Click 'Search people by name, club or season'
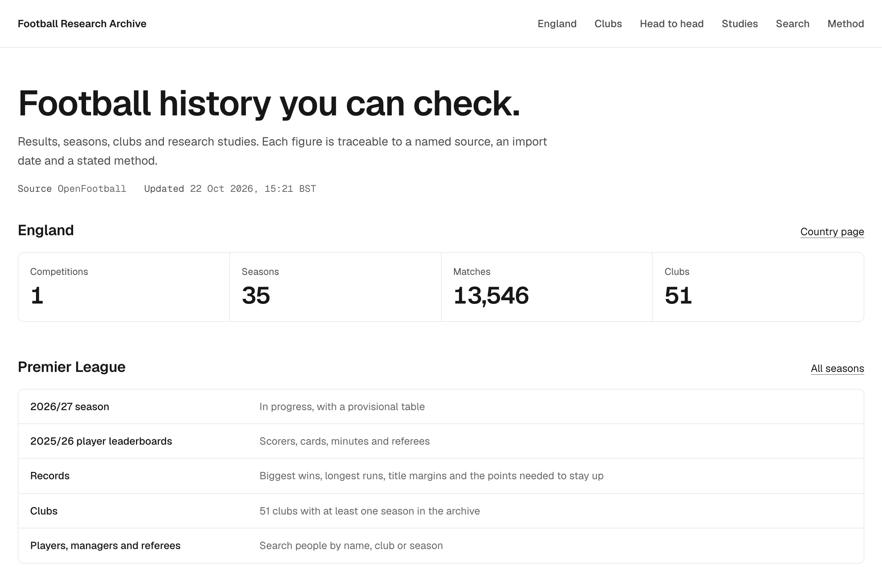 pos(351,546)
